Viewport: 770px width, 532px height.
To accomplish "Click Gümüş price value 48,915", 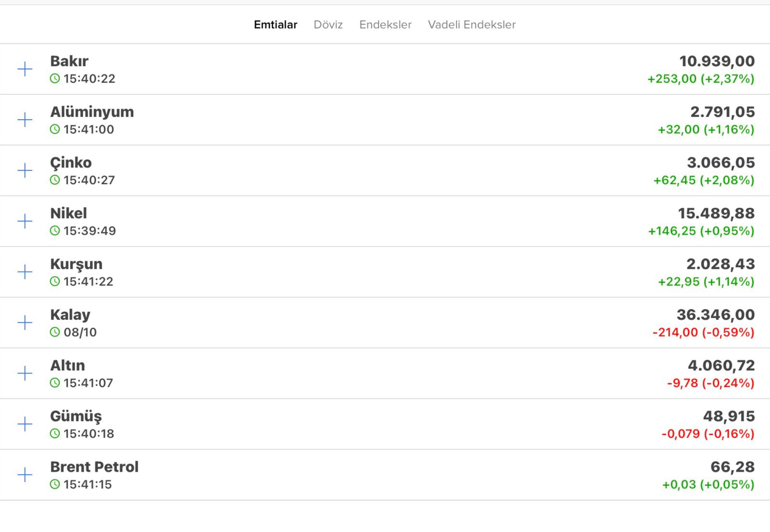I will coord(729,416).
